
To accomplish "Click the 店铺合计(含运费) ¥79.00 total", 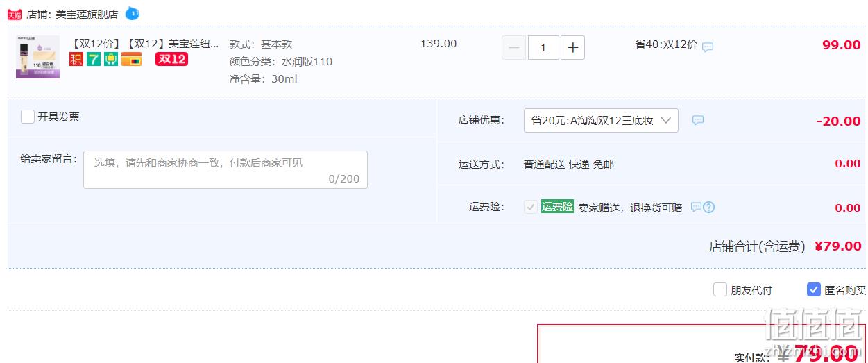I will click(785, 246).
